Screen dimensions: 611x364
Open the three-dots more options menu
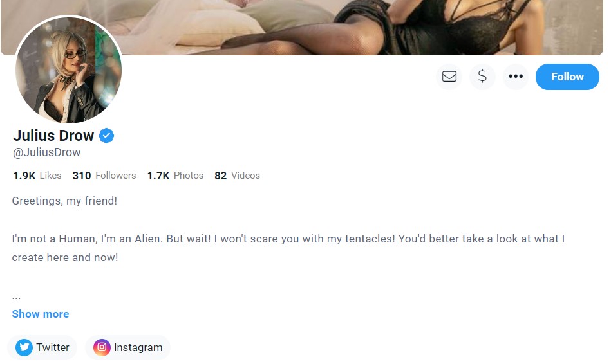(x=516, y=77)
